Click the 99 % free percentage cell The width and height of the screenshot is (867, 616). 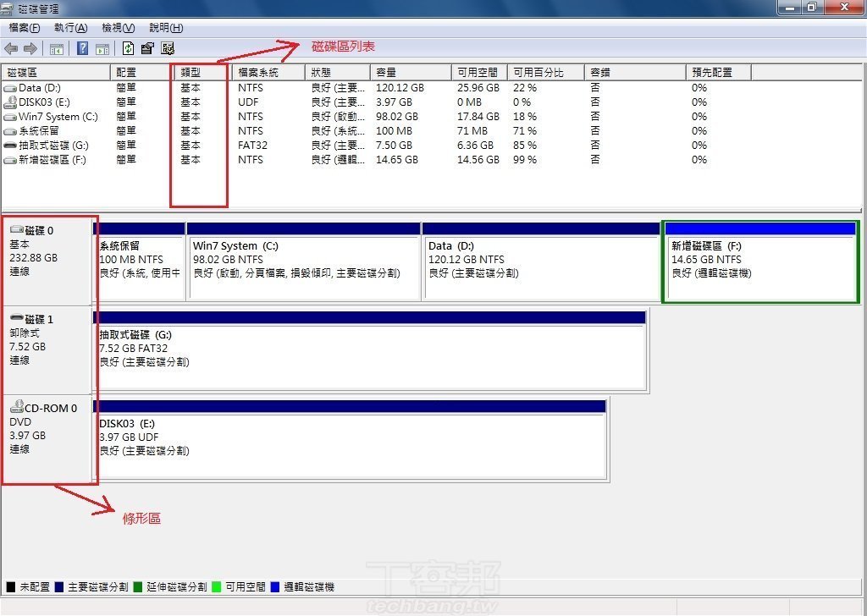pos(525,160)
